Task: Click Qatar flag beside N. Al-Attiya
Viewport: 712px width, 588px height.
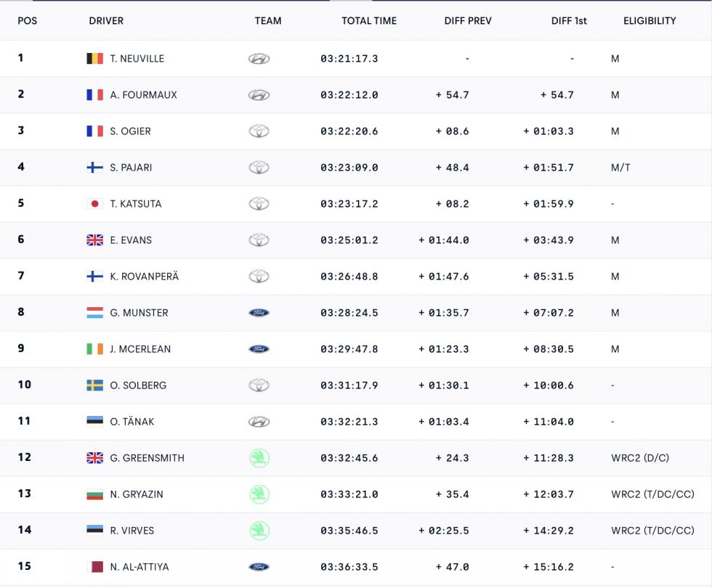Action: (94, 567)
